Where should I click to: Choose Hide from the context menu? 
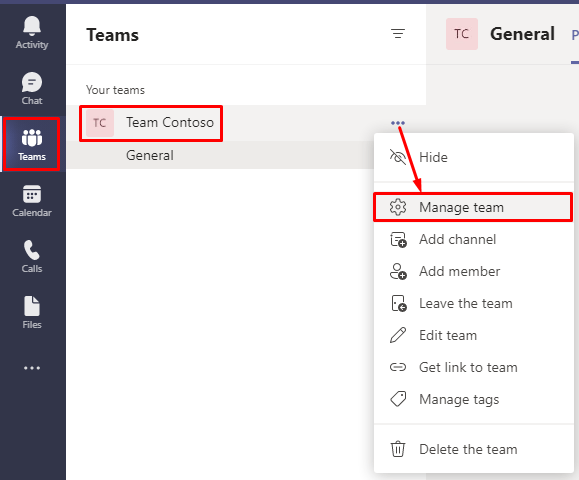[x=474, y=157]
